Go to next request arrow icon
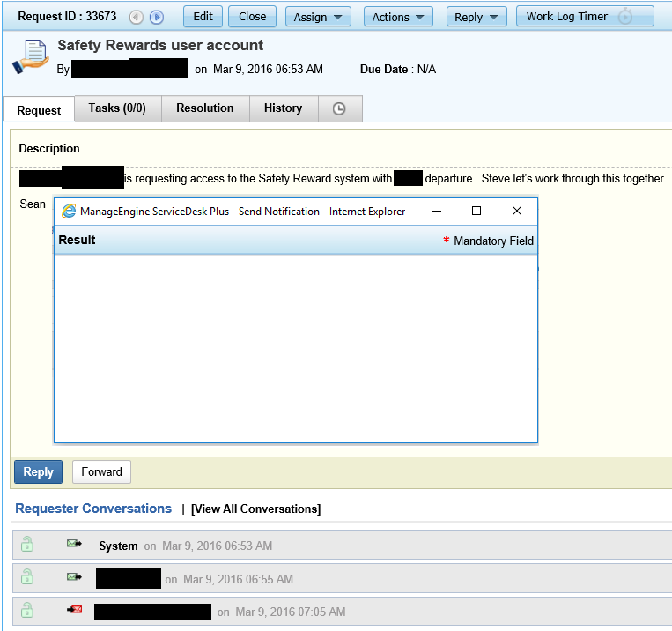Screen dimensions: 672x631 point(157,17)
